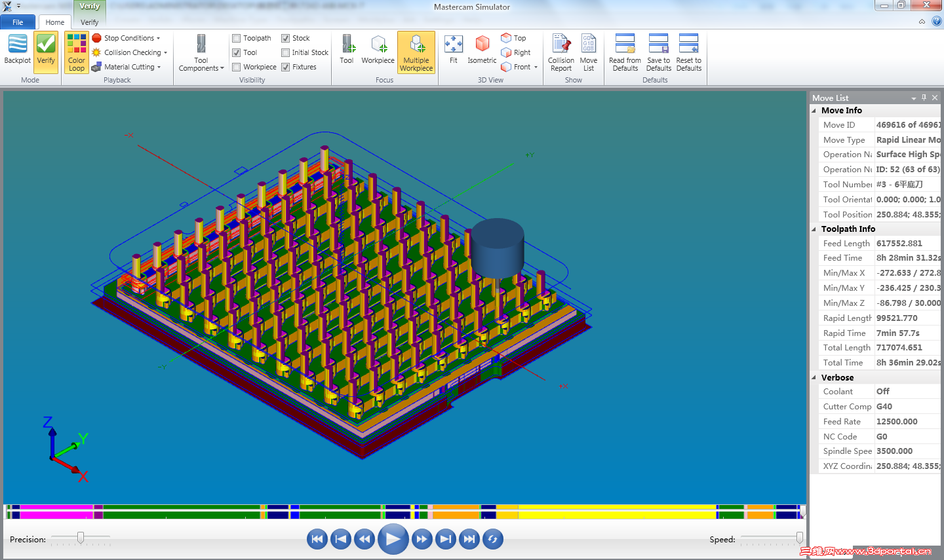The image size is (944, 560).
Task: Toggle Multiple Workpiece focus
Action: (416, 52)
